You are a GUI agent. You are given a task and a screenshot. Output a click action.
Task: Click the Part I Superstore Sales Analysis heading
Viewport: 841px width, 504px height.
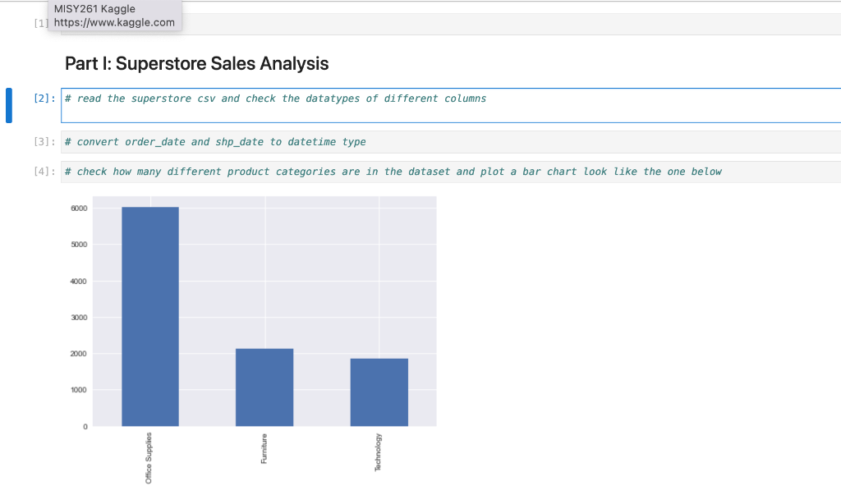pyautogui.click(x=197, y=63)
